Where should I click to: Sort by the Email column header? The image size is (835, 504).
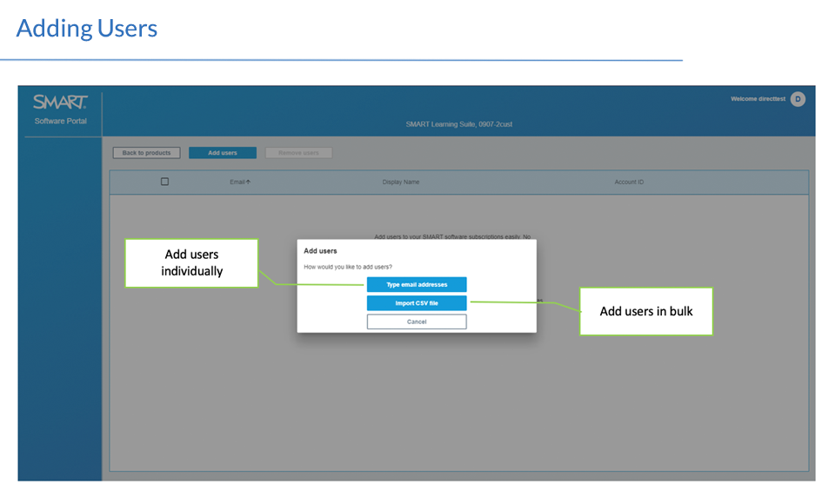point(240,182)
